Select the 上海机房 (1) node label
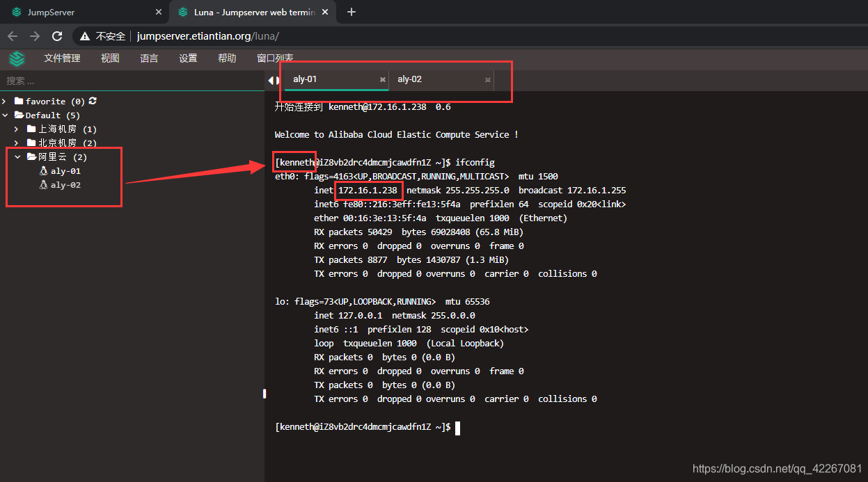The height and width of the screenshot is (482, 868). (x=68, y=129)
